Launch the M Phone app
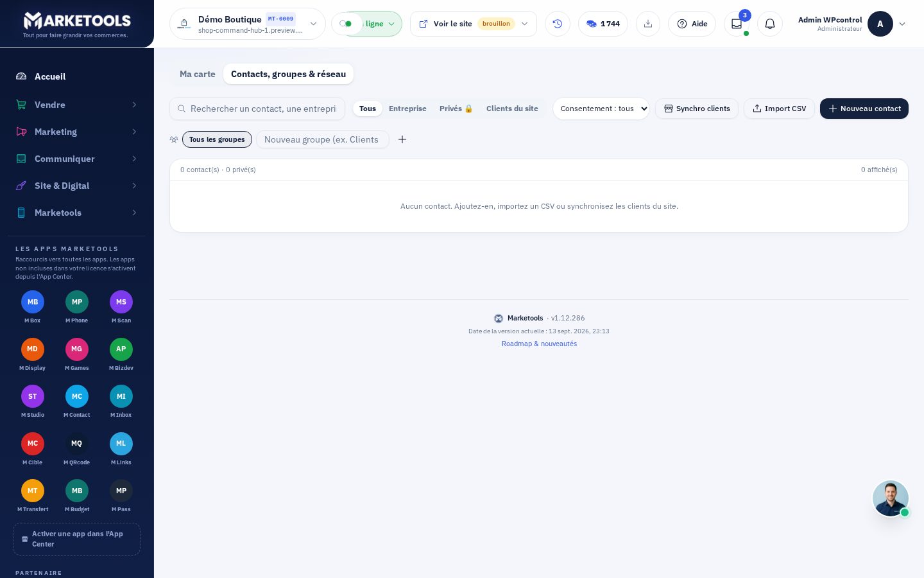Viewport: 924px width, 578px height. point(76,308)
